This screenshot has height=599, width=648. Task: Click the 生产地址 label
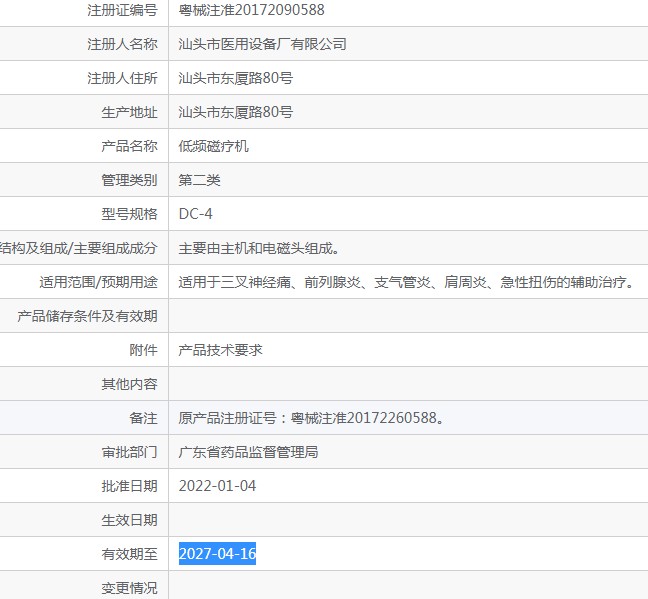click(129, 112)
